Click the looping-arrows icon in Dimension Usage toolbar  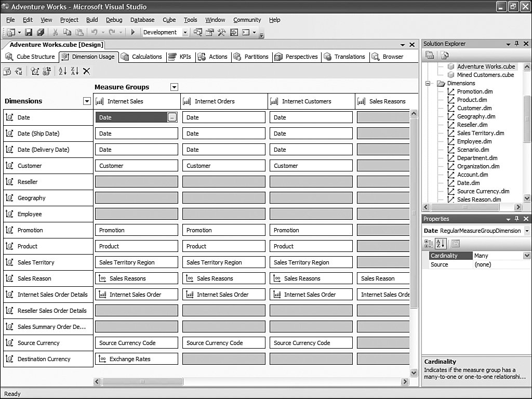[19, 71]
